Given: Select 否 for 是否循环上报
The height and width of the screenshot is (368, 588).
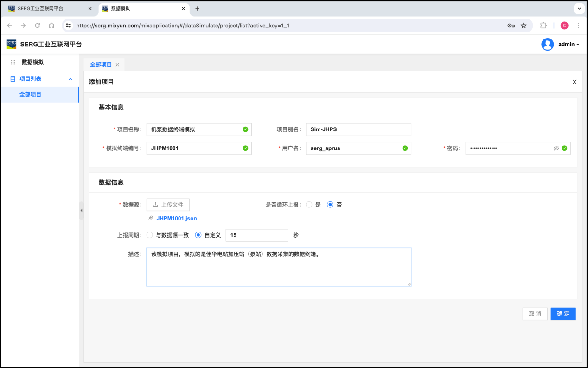Looking at the screenshot, I should 330,205.
